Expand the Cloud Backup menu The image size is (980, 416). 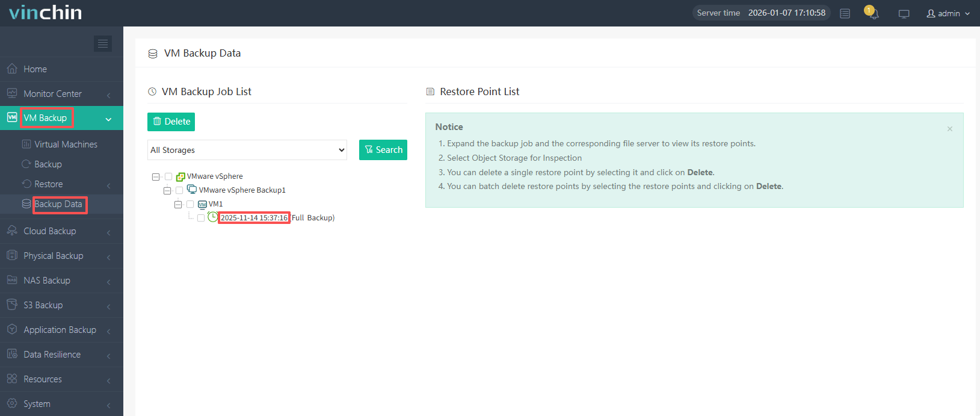[x=50, y=231]
